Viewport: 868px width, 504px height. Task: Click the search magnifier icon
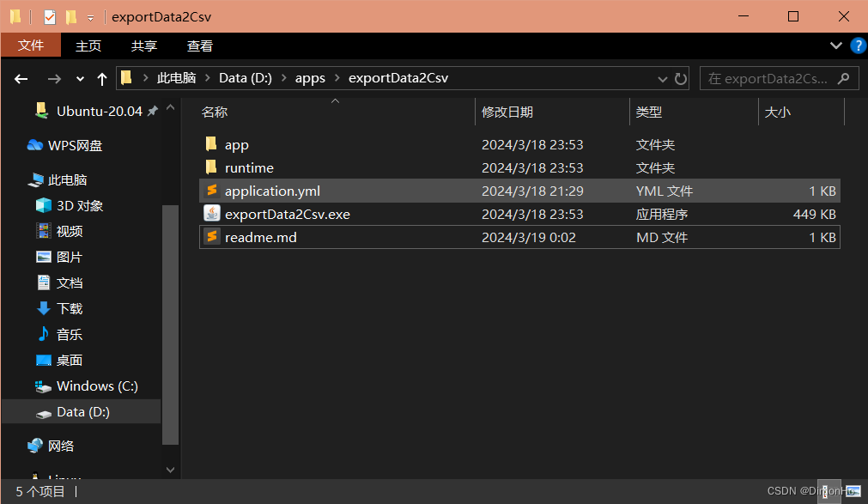[844, 79]
